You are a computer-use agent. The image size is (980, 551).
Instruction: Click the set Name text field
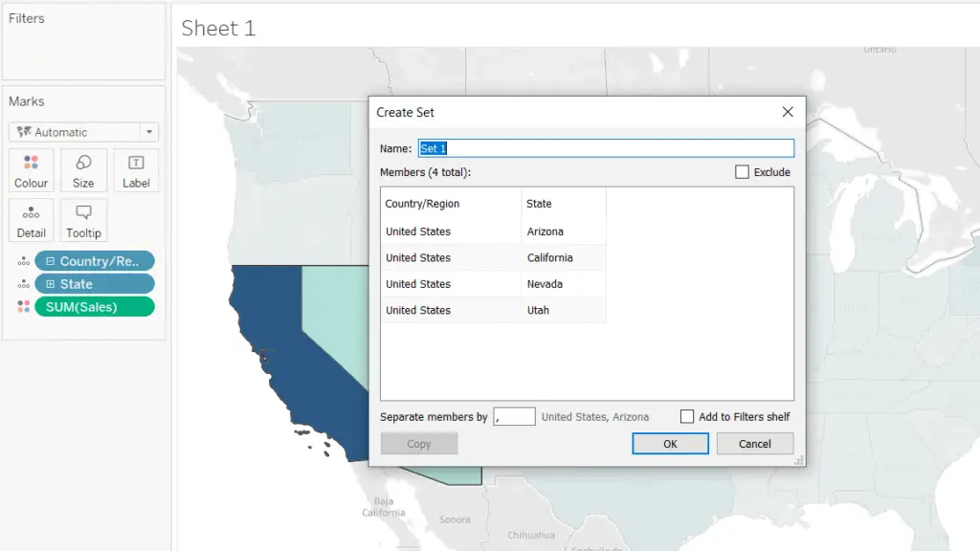[606, 148]
